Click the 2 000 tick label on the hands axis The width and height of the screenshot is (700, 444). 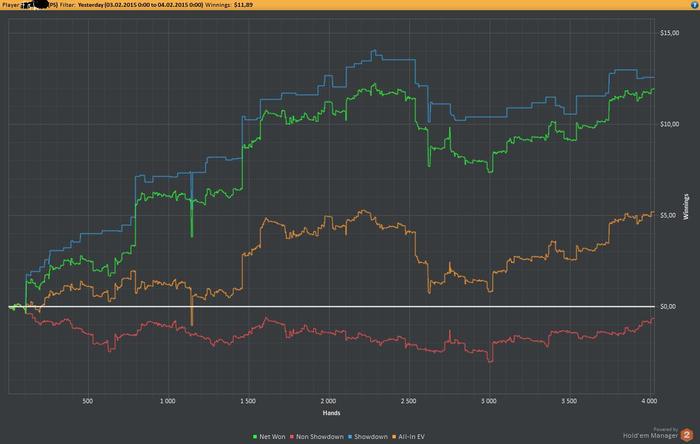(328, 401)
